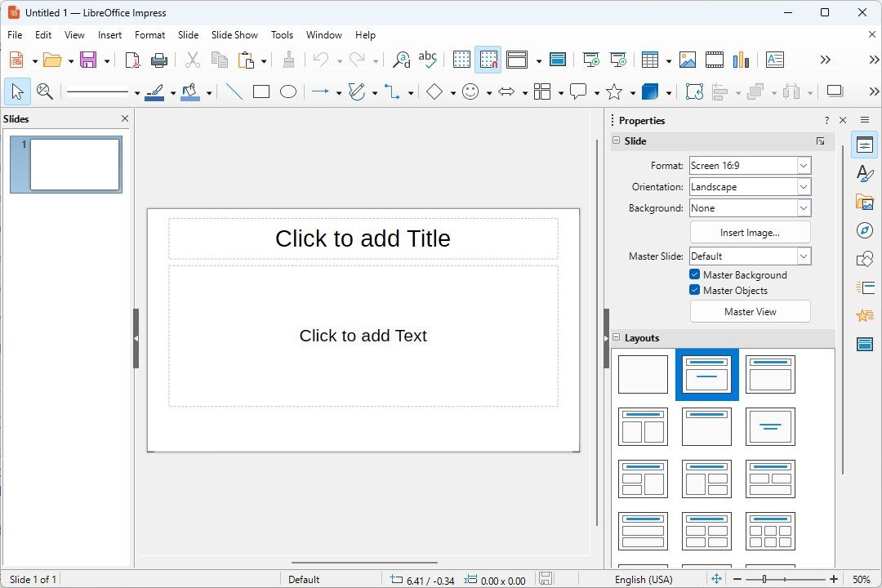Toggle Snap to Grid button
The width and height of the screenshot is (882, 588).
tap(488, 60)
